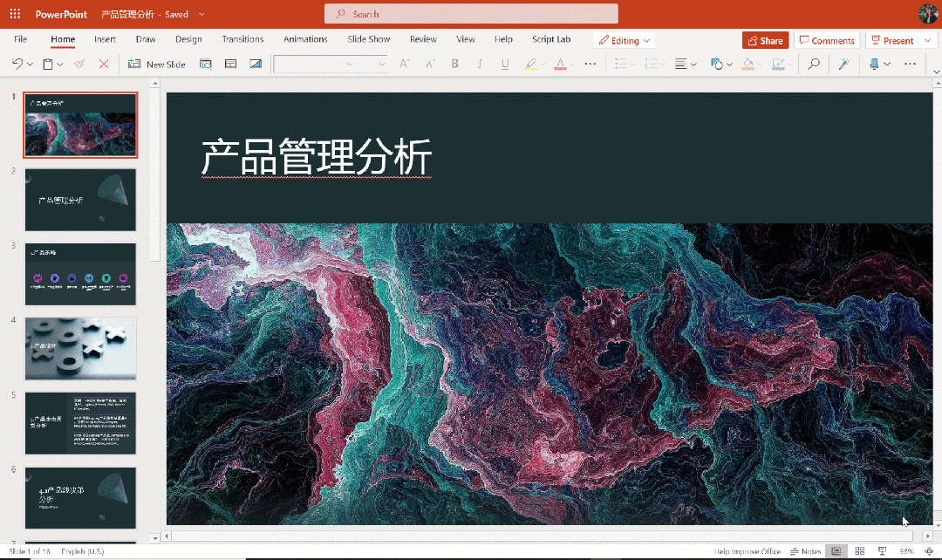Expand the Dictate dropdown arrow

[x=887, y=65]
